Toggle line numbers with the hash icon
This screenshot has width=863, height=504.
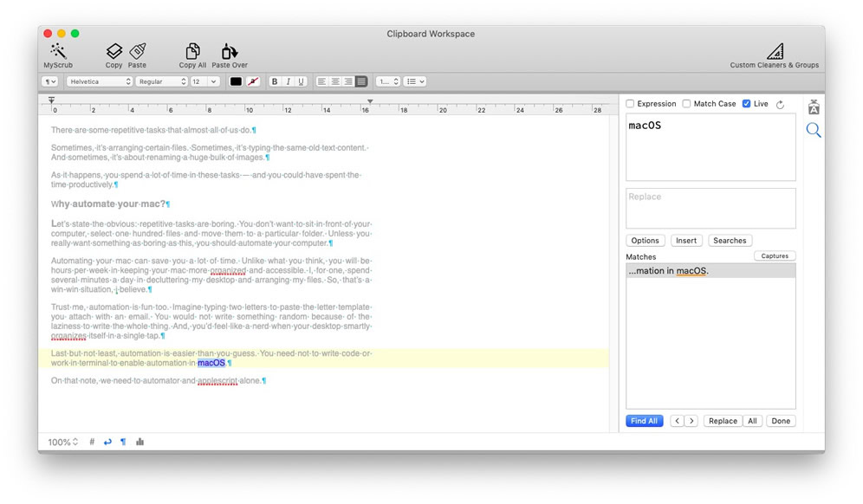coord(92,442)
